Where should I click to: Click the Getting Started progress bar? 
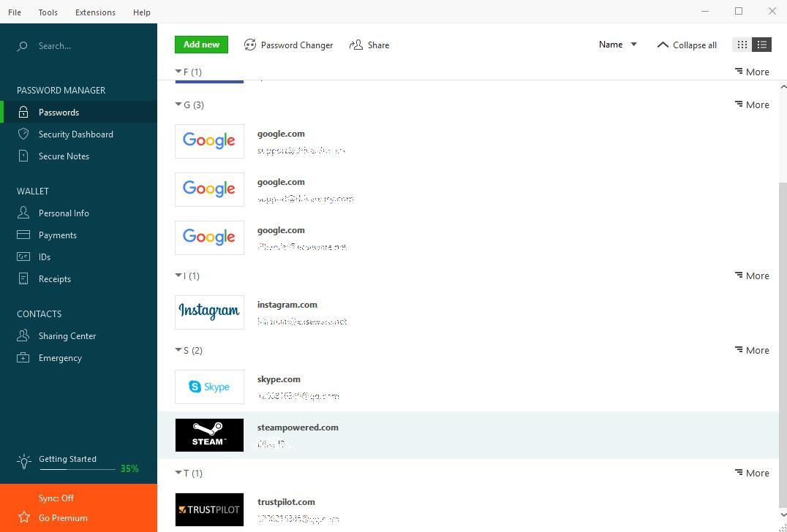[77, 469]
